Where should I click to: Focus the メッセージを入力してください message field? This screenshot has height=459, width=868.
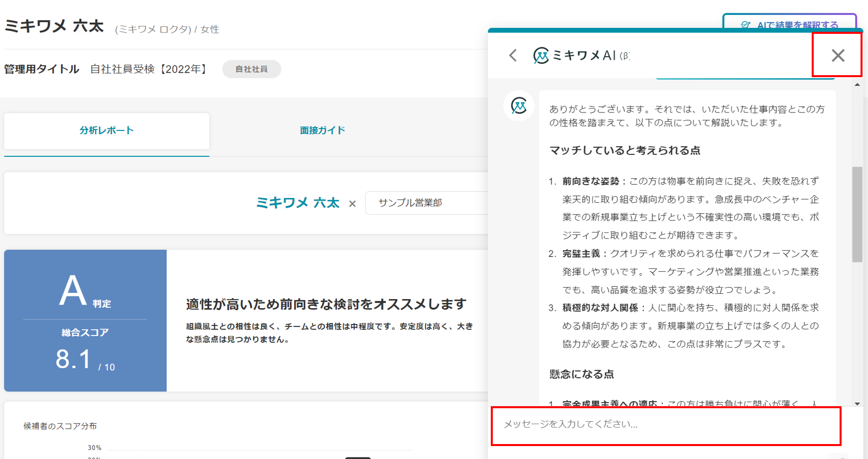[x=666, y=425]
